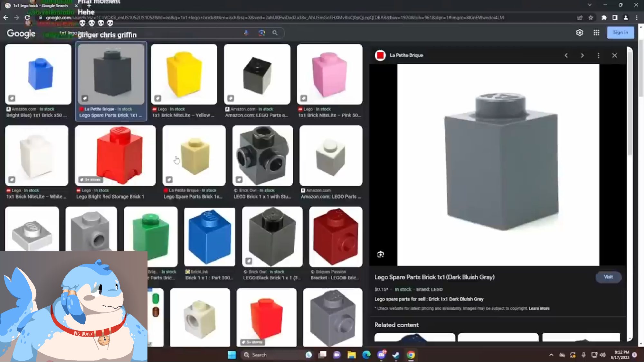Go to the next image in preview
644x362 pixels.
(x=582, y=55)
